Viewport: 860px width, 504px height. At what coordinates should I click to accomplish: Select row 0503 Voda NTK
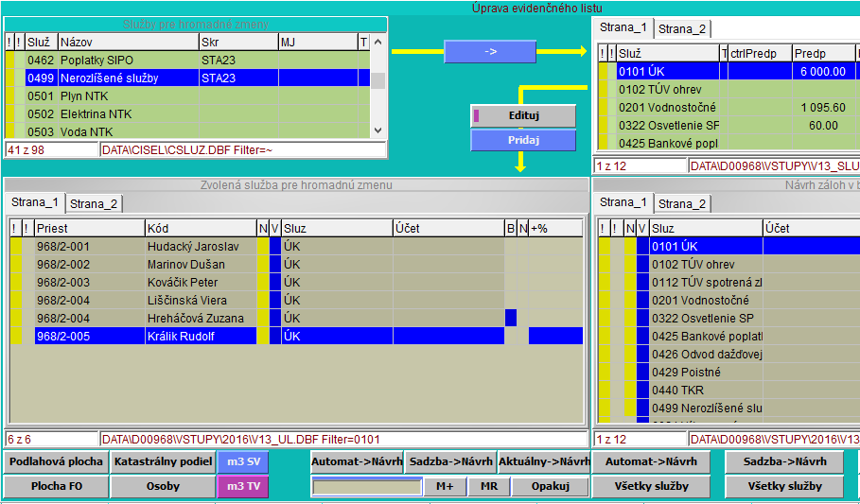click(x=187, y=131)
